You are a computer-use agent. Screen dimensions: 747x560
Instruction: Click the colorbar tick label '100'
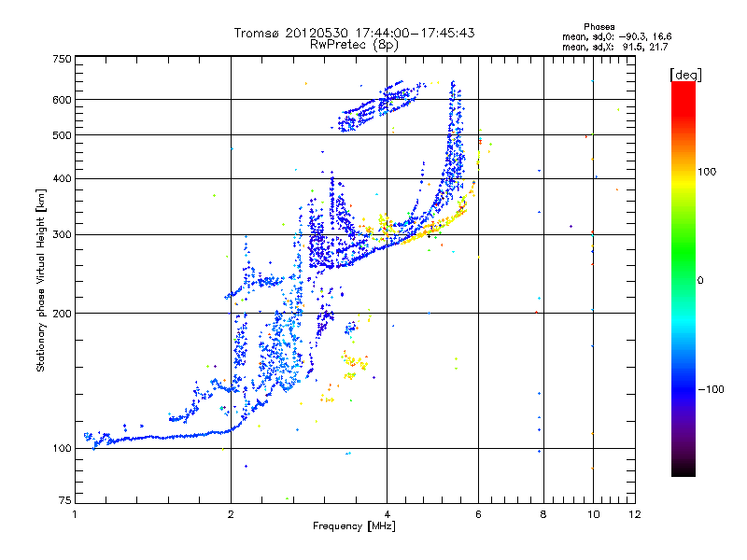[707, 172]
